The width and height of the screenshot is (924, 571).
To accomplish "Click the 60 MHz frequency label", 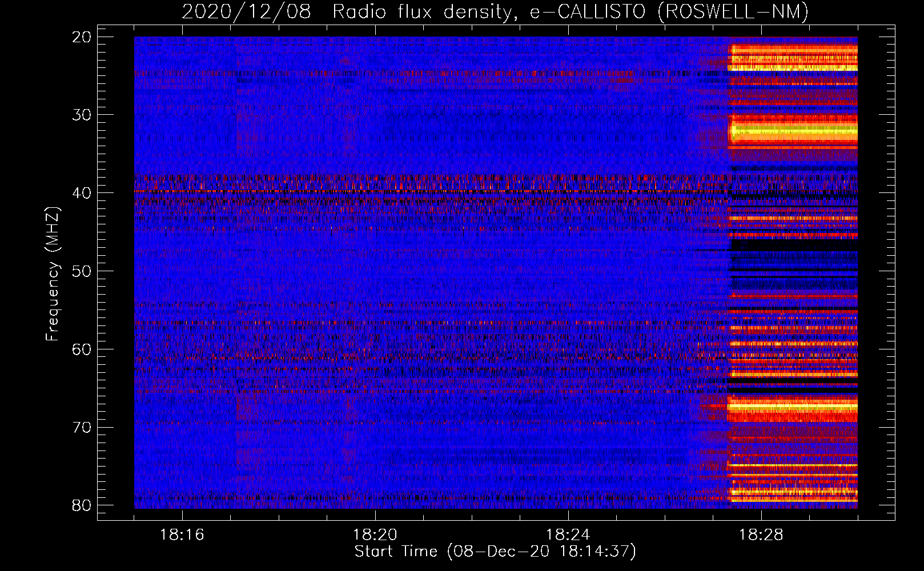I will (x=82, y=349).
